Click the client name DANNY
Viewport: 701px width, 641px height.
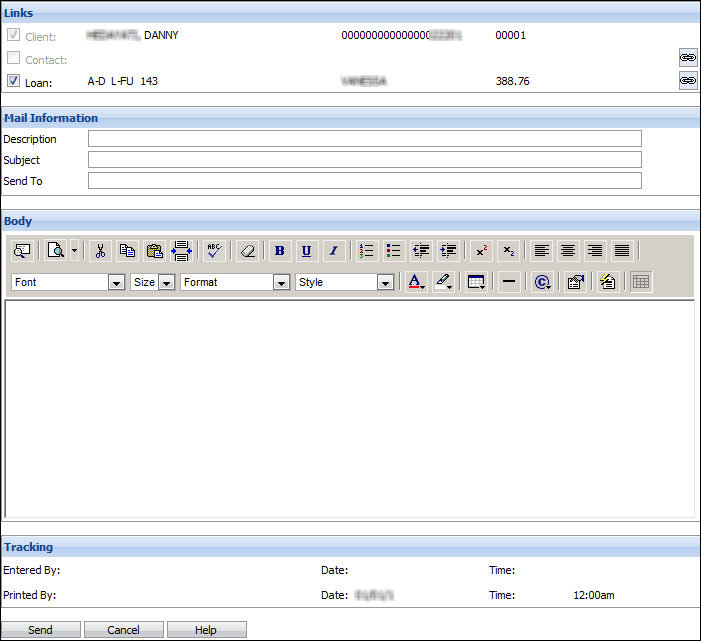(161, 35)
